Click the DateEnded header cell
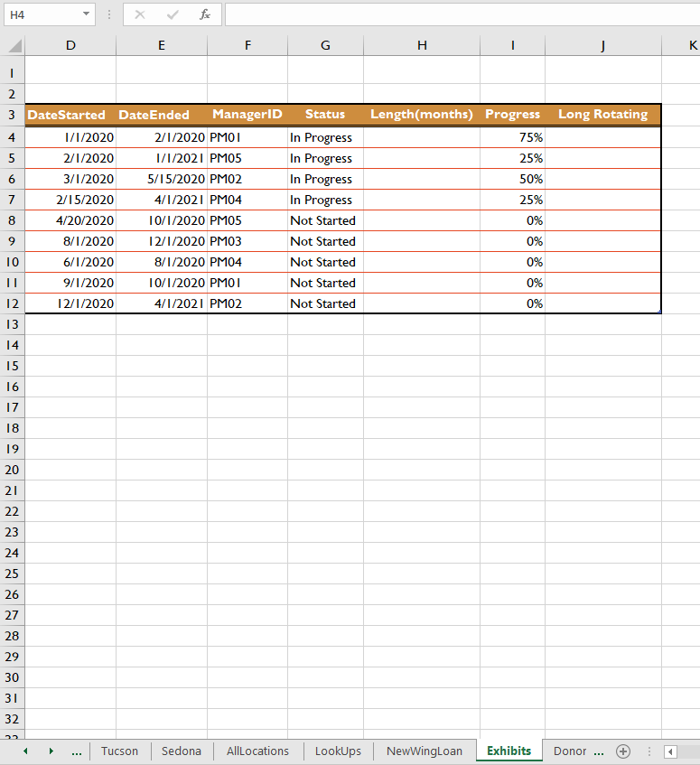 [x=162, y=115]
